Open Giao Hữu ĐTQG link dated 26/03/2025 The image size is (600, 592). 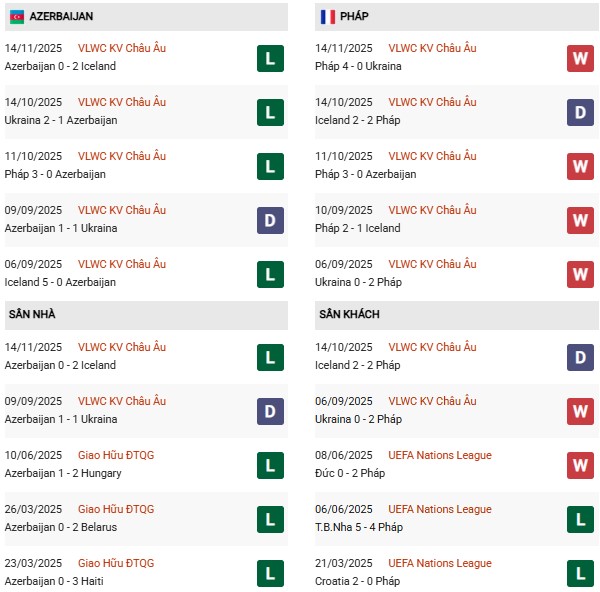pyautogui.click(x=118, y=509)
